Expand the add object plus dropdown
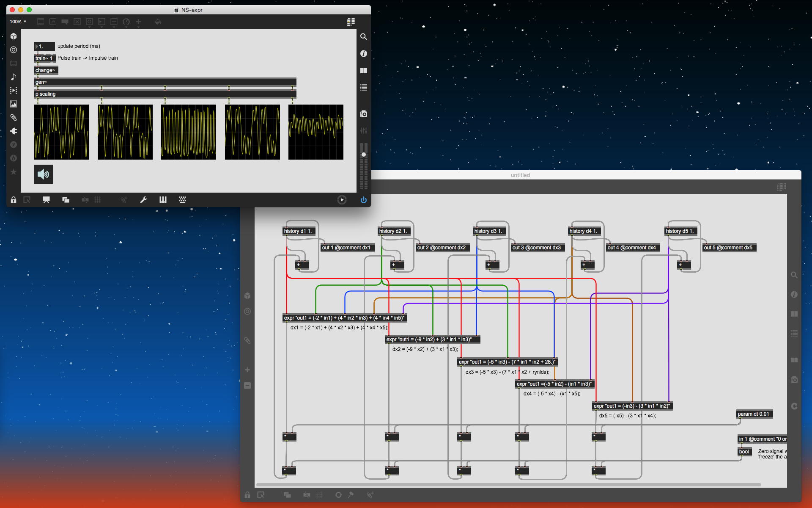This screenshot has height=508, width=812. [x=138, y=22]
